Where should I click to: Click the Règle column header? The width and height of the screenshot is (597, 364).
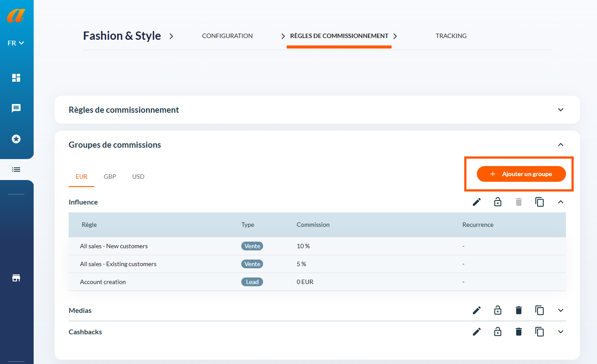pyautogui.click(x=89, y=225)
